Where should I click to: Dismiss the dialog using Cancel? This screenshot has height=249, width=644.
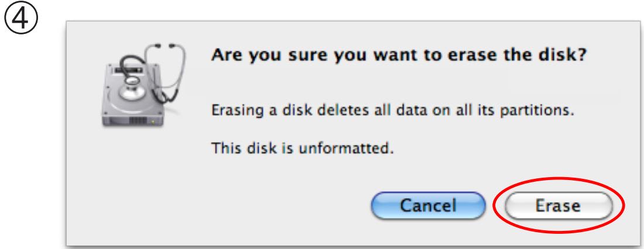coord(427,206)
